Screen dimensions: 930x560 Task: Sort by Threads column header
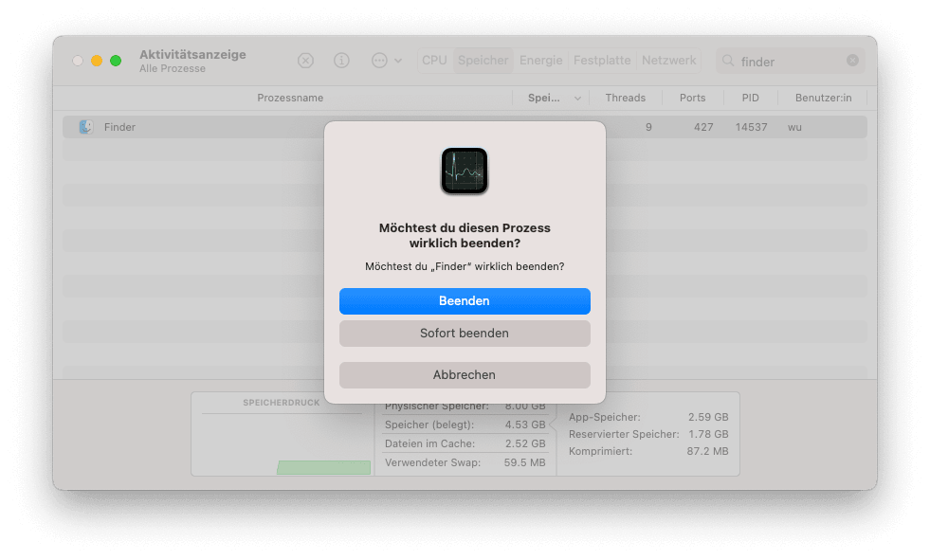coord(625,98)
